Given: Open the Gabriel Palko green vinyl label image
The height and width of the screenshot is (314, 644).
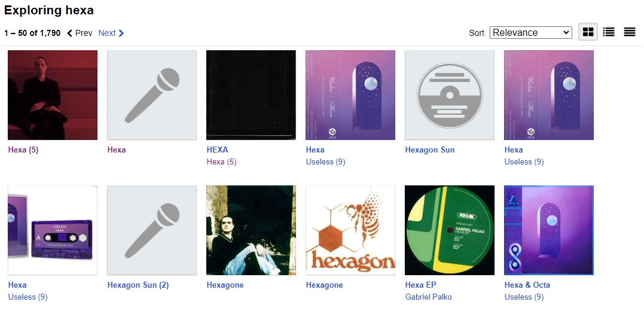Looking at the screenshot, I should [450, 230].
